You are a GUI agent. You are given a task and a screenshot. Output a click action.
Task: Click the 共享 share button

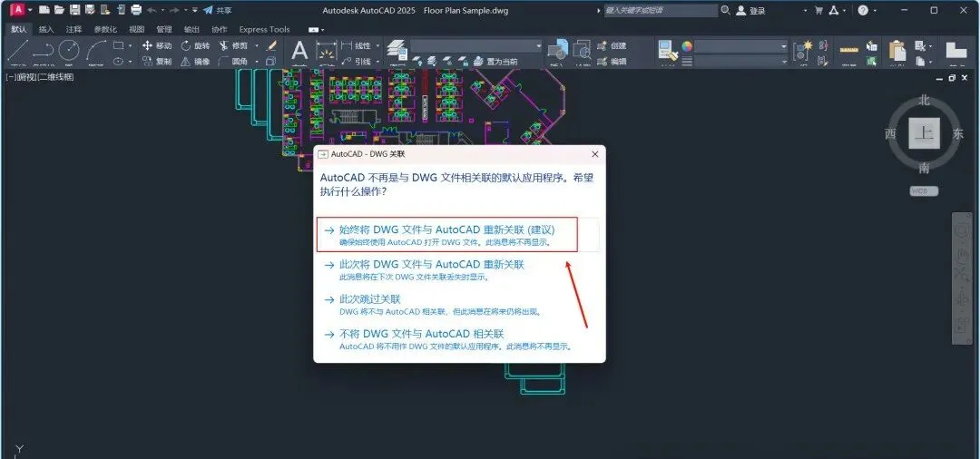[x=218, y=10]
